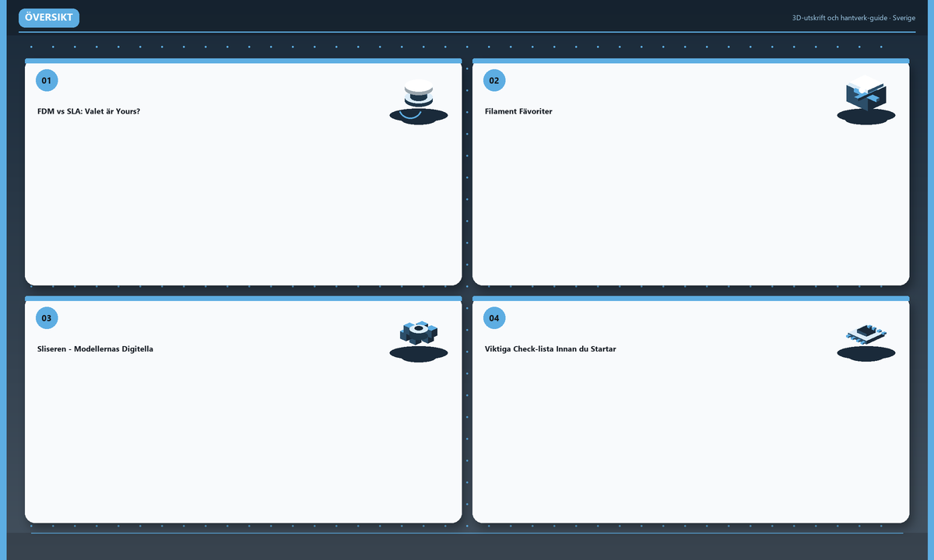Click the 02 number badge

point(494,80)
